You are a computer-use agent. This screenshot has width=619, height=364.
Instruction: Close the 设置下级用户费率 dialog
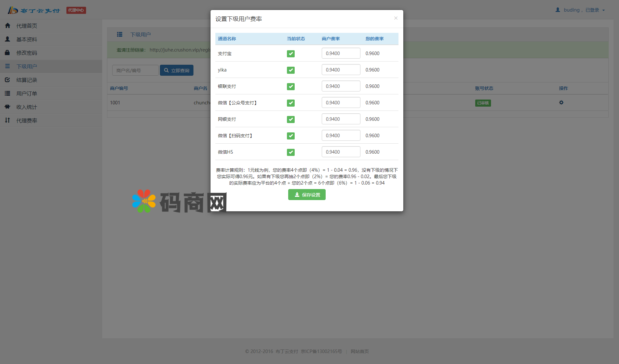(x=396, y=18)
